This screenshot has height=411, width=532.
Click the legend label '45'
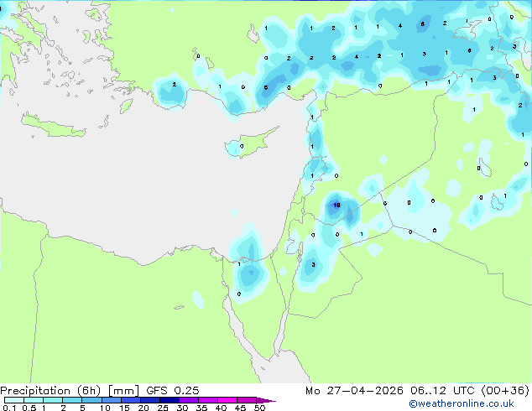(x=240, y=408)
